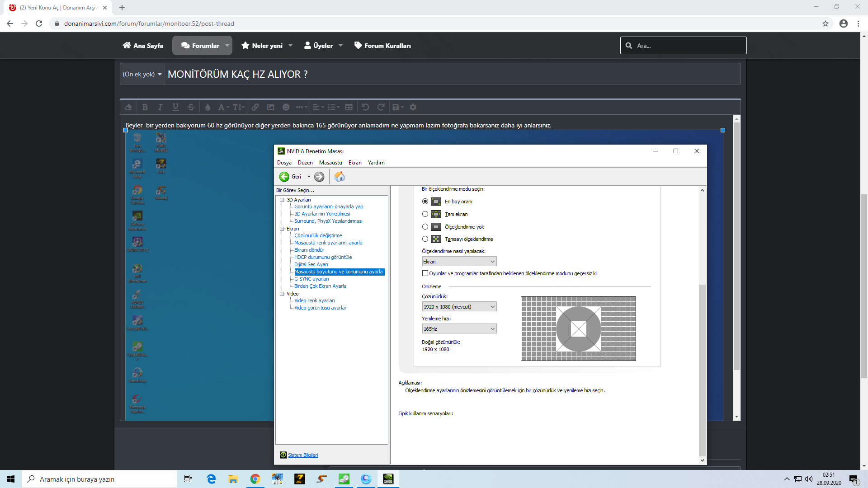Collapse the '3D Ayarları' tree node
Image resolution: width=868 pixels, height=488 pixels.
tap(282, 200)
